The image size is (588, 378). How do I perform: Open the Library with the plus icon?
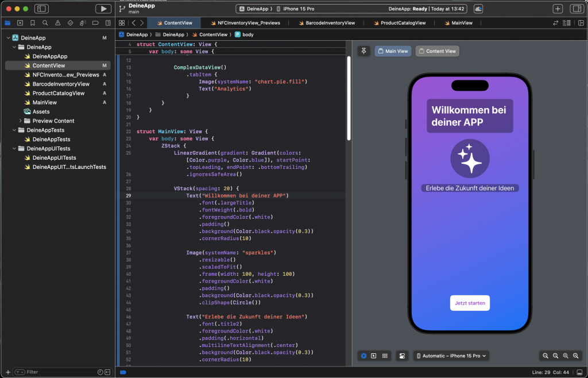(558, 9)
